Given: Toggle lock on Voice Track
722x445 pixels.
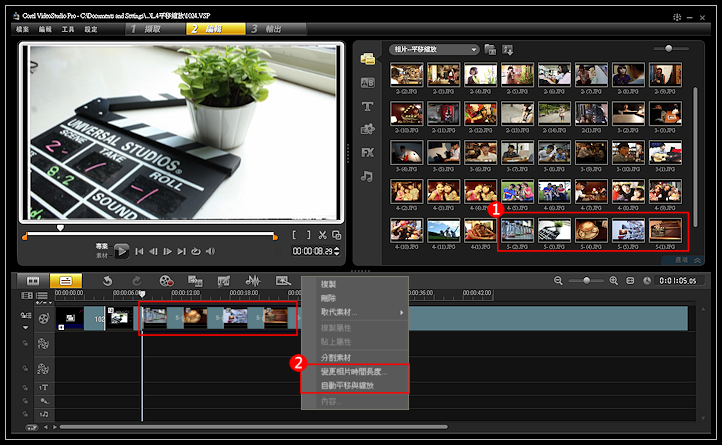Looking at the screenshot, I should coord(25,401).
